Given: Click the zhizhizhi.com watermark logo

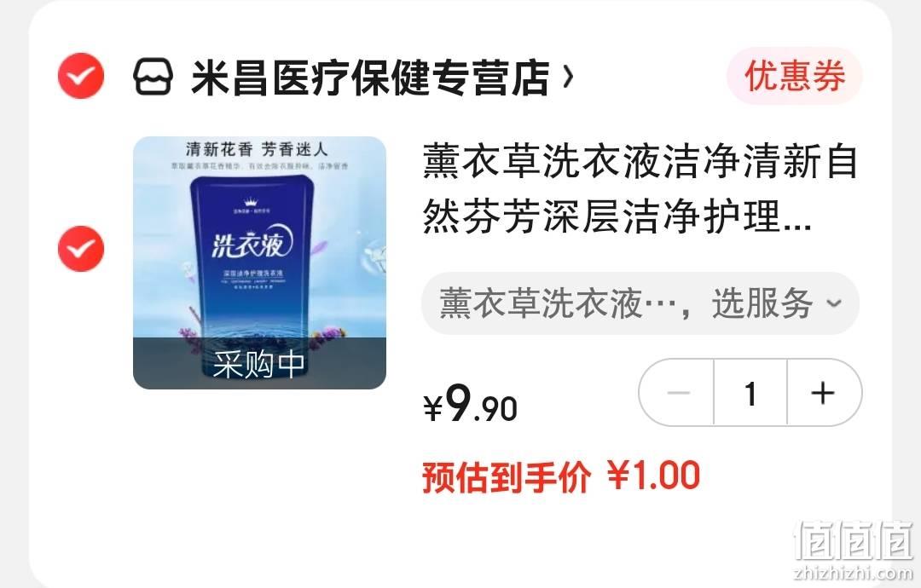Looking at the screenshot, I should click(853, 551).
